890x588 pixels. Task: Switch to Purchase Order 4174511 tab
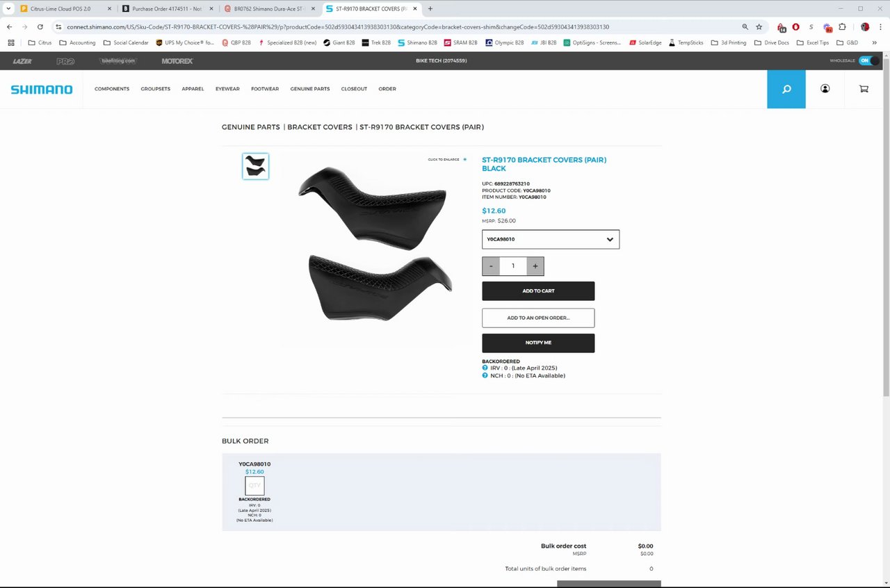[x=168, y=8]
